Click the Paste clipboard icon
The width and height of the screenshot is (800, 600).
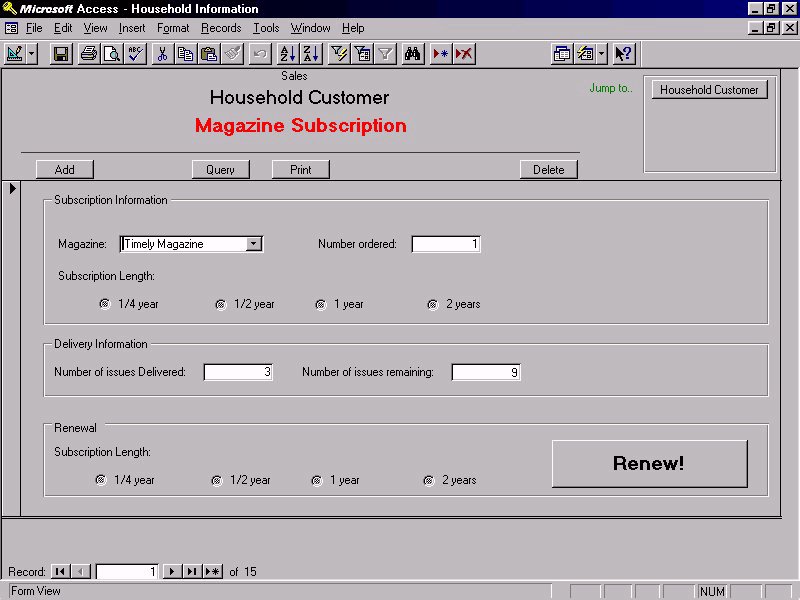(209, 54)
